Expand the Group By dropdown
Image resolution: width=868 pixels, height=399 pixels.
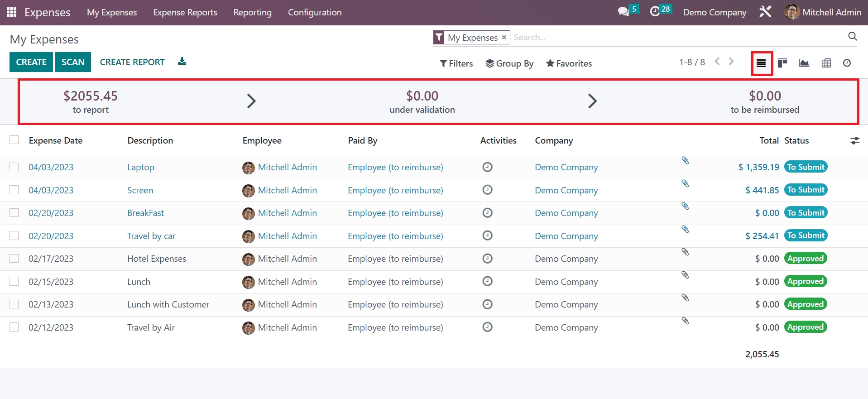coord(509,63)
